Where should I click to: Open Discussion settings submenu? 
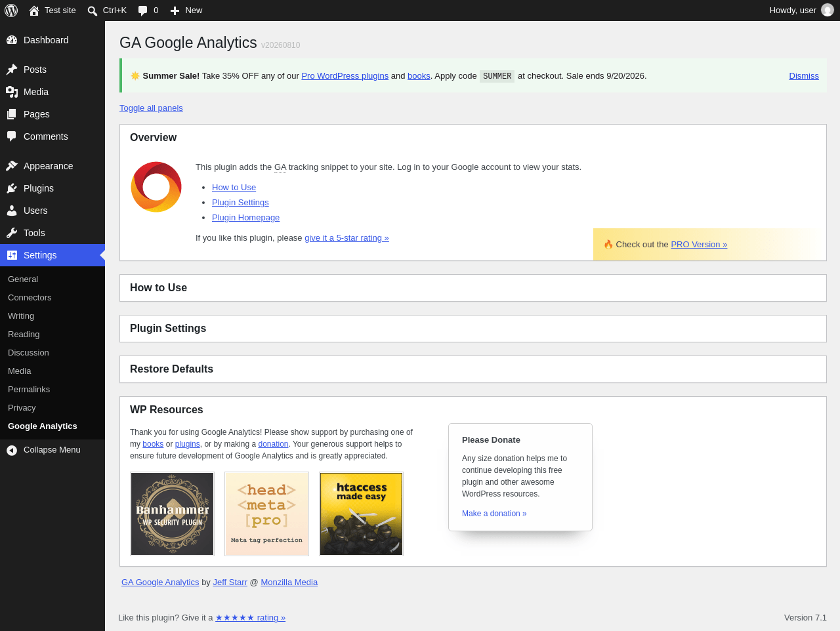28,353
